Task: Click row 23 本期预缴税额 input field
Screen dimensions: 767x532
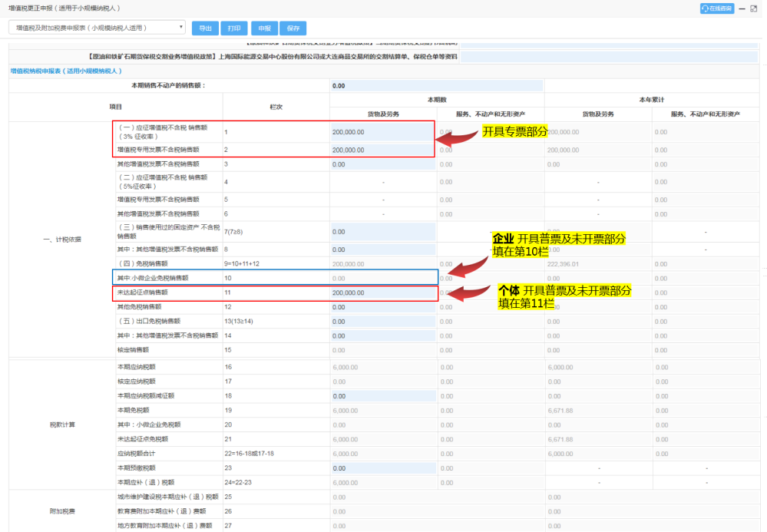Action: tap(384, 468)
